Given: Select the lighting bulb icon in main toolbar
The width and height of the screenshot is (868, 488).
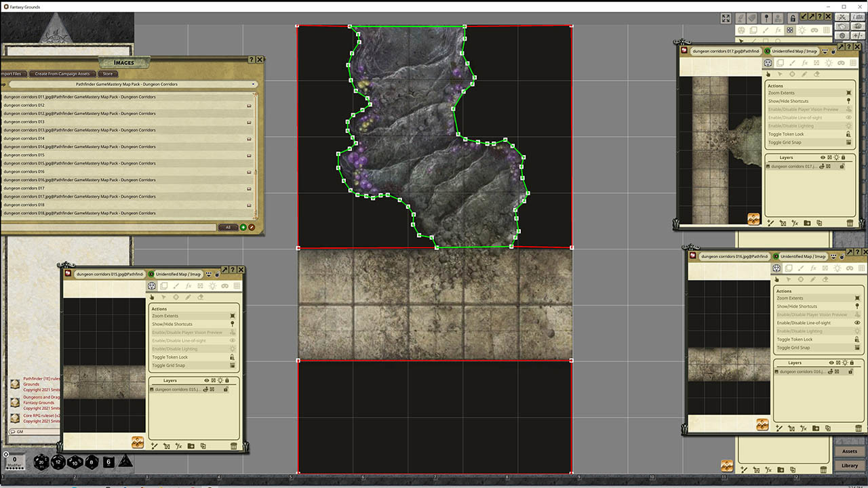Looking at the screenshot, I should tap(802, 30).
